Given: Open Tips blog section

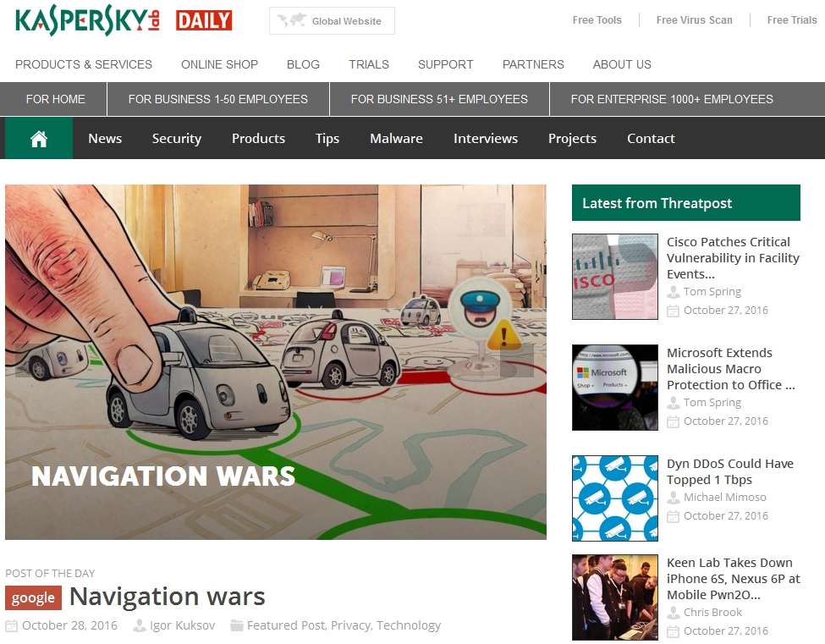Looking at the screenshot, I should pyautogui.click(x=327, y=139).
